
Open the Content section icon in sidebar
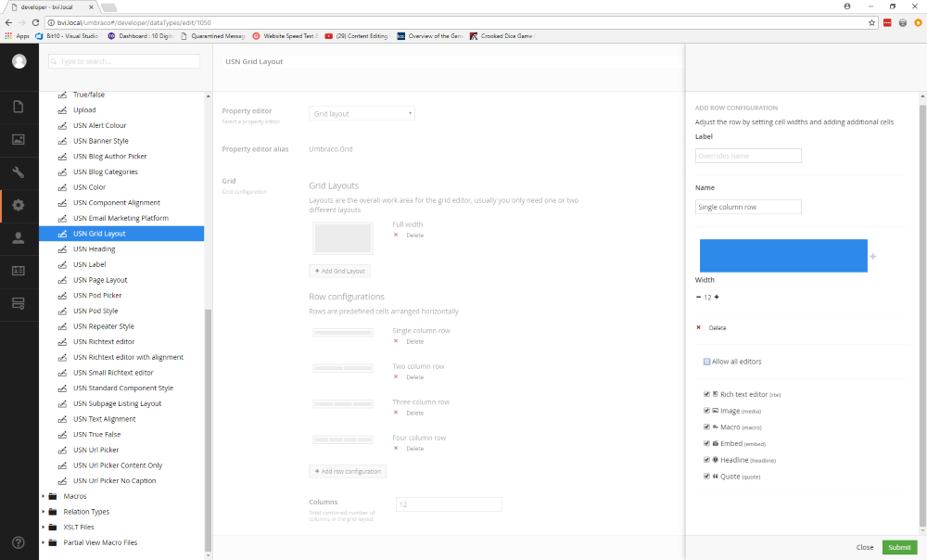click(x=19, y=107)
